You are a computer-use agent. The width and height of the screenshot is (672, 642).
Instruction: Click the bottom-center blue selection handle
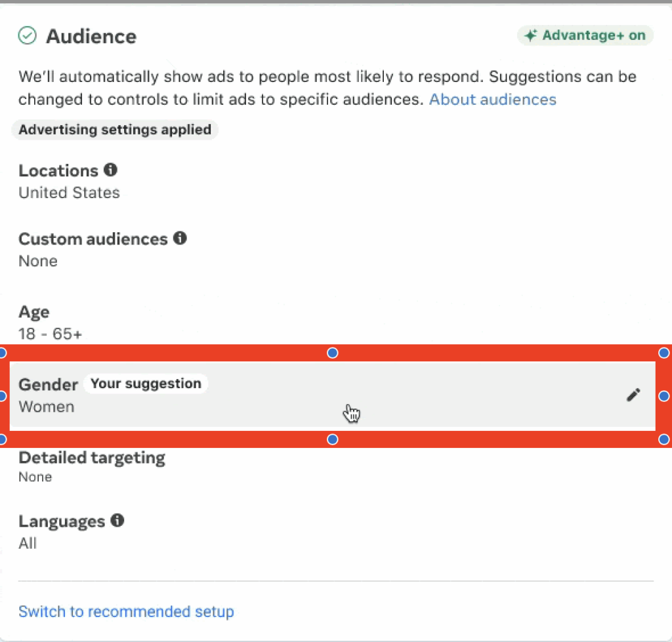tap(333, 439)
